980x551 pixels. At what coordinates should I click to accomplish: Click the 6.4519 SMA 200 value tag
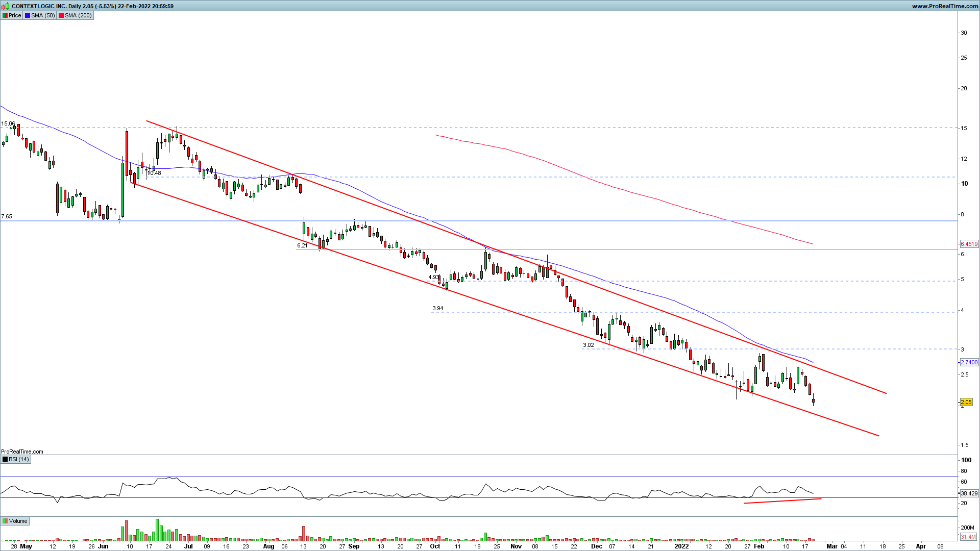(x=969, y=244)
